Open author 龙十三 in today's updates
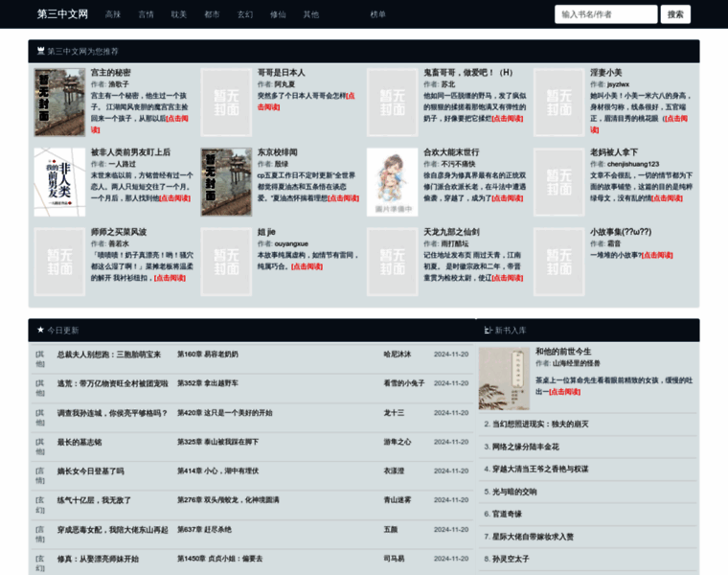 click(394, 413)
